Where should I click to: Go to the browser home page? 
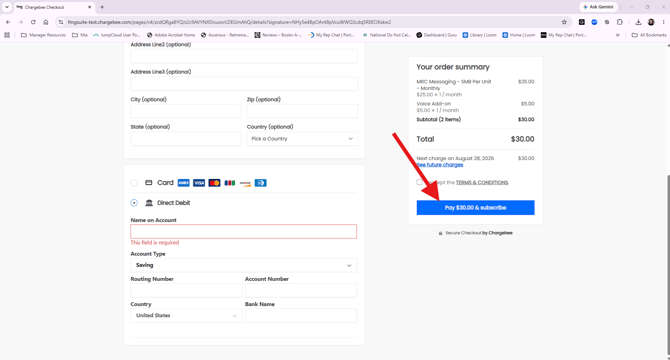(x=46, y=22)
